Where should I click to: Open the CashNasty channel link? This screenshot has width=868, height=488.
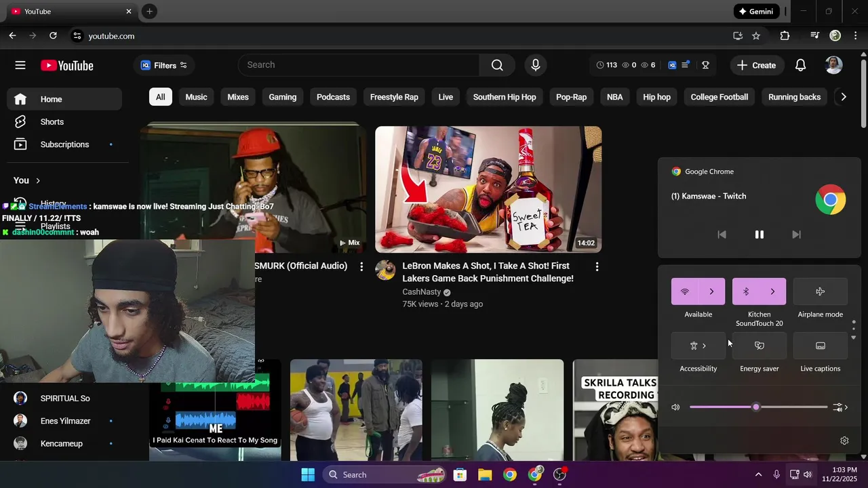(x=421, y=292)
